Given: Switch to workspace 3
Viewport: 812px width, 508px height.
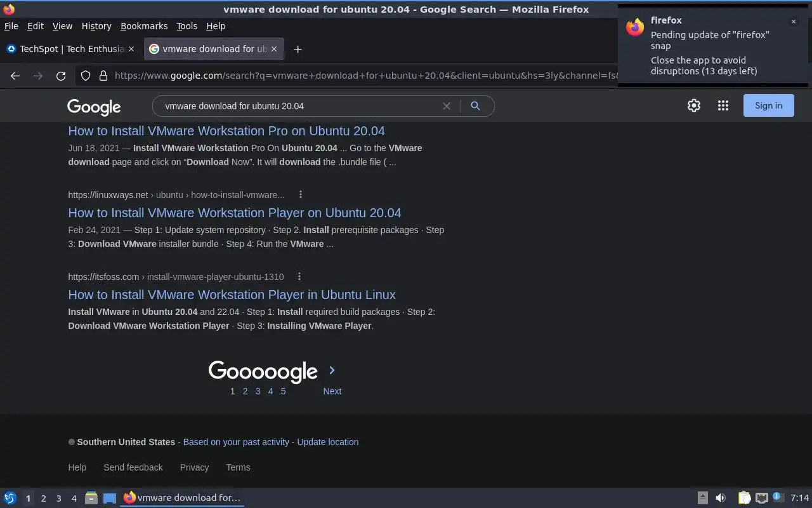Looking at the screenshot, I should (58, 498).
